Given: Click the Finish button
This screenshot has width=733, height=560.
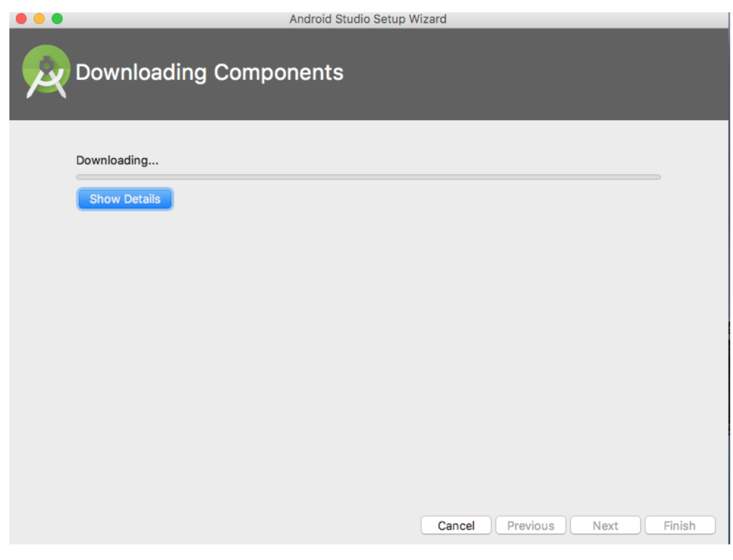Looking at the screenshot, I should (680, 525).
